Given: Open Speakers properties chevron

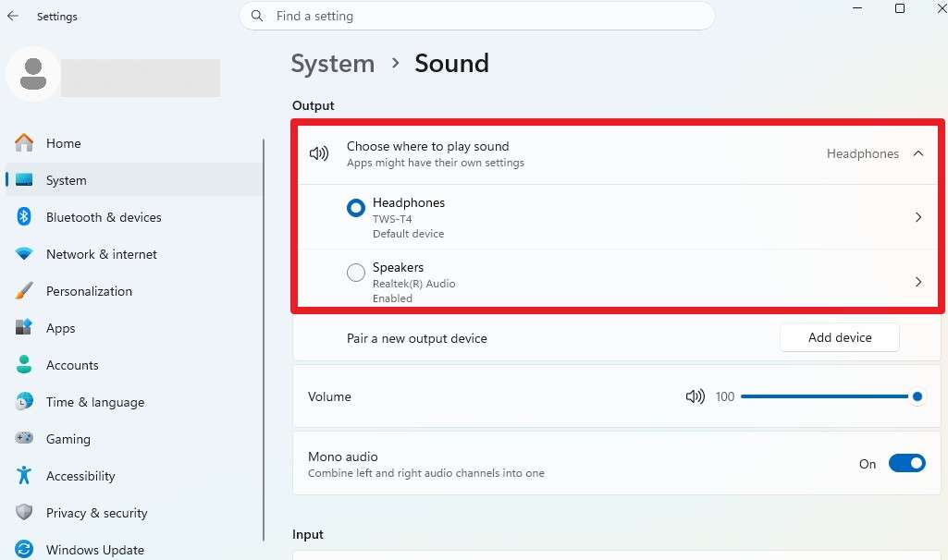Looking at the screenshot, I should [918, 282].
